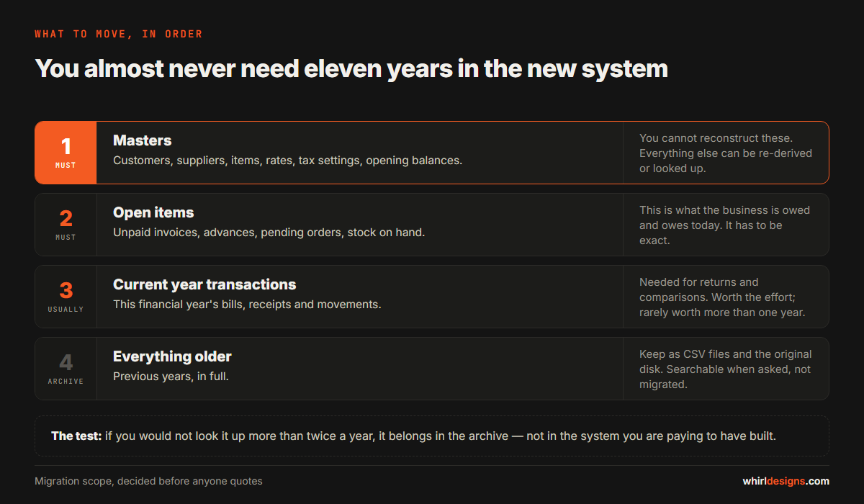
Task: Click the "ARCHIVE" priority label
Action: click(x=66, y=381)
